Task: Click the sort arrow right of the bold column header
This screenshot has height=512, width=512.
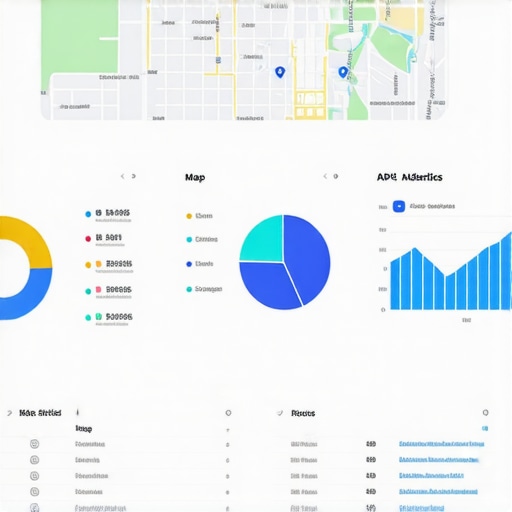Action: pos(228,430)
